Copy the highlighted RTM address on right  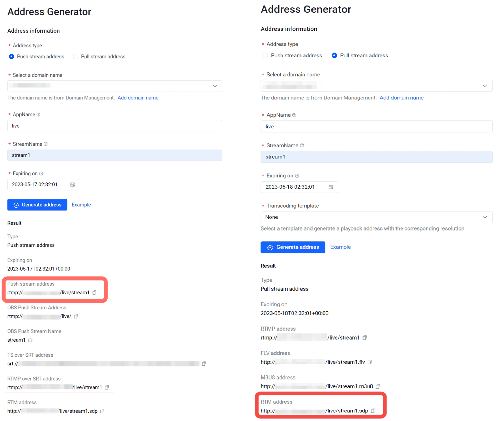373,411
